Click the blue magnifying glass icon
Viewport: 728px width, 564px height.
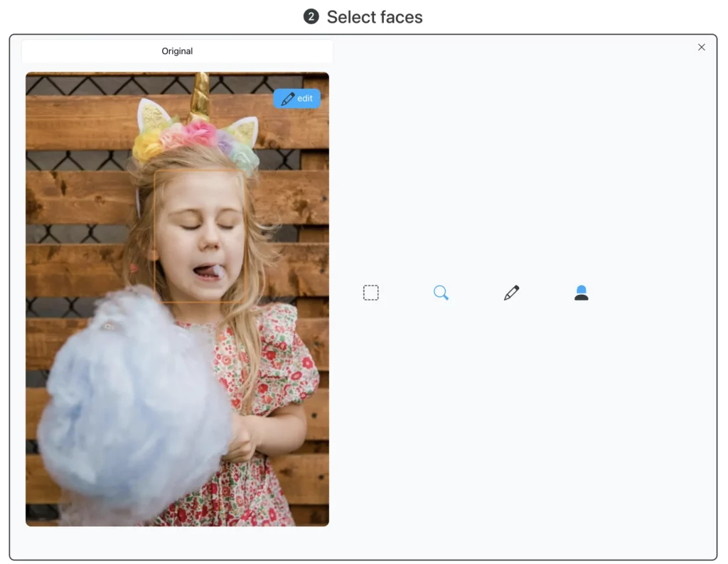pos(441,293)
